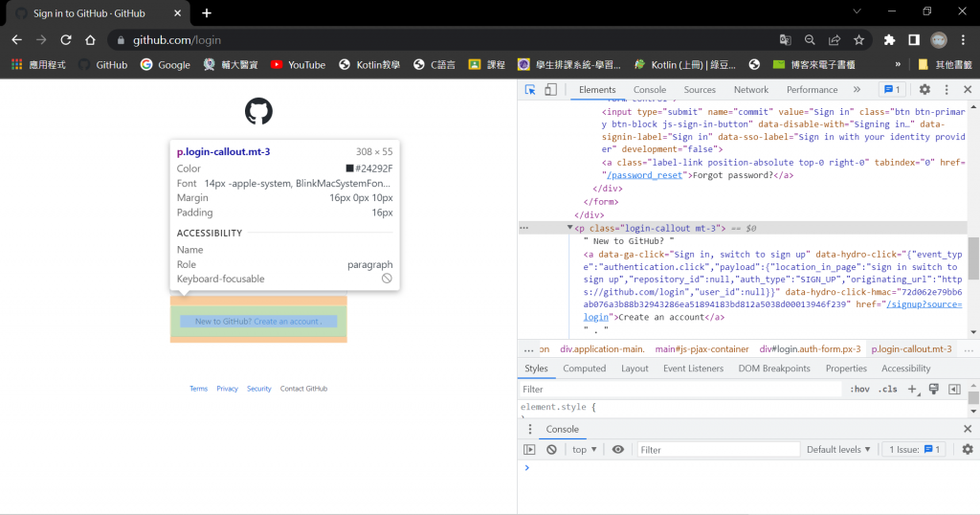Add new style rule plus icon
Screen dimensions: 980x515
coord(912,389)
